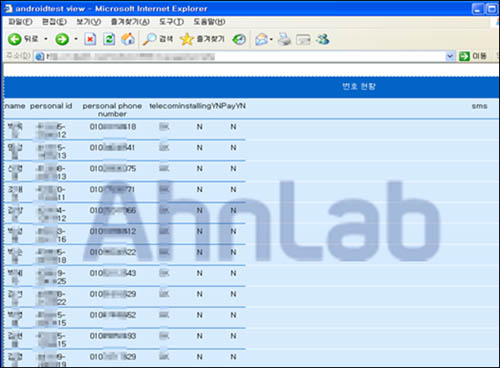
Task: Click the History clock icon in toolbar
Action: pyautogui.click(x=239, y=40)
